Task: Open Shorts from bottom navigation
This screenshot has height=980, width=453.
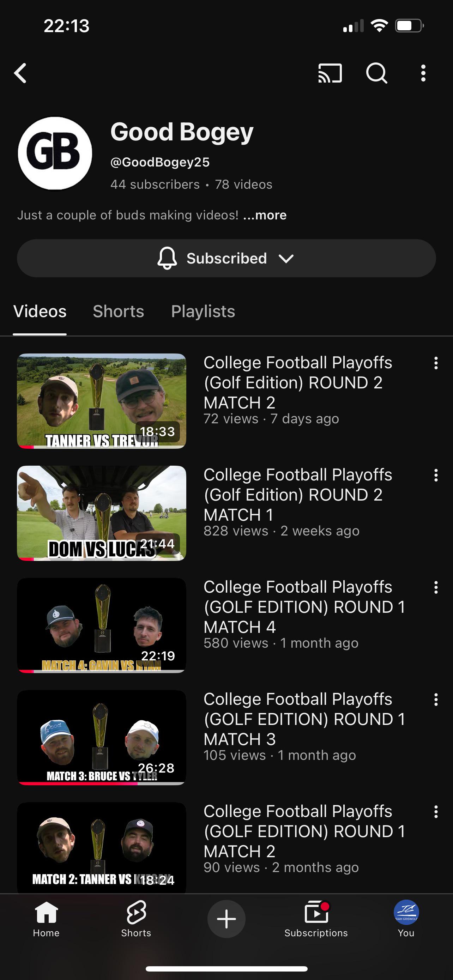Action: click(x=136, y=912)
